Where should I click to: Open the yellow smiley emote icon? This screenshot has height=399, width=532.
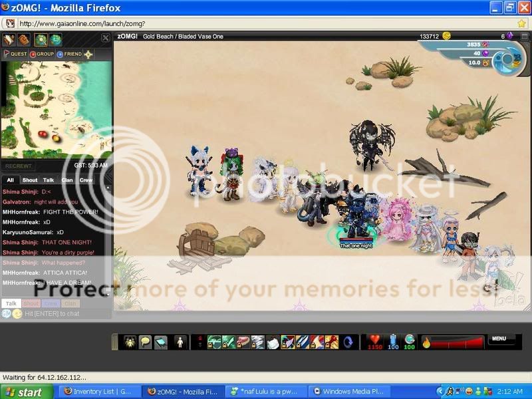[17, 314]
